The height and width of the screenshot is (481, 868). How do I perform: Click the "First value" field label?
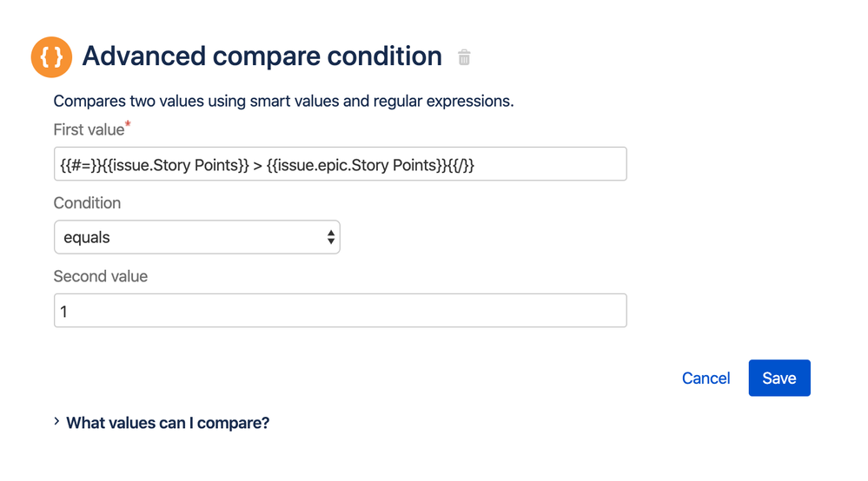click(x=89, y=130)
